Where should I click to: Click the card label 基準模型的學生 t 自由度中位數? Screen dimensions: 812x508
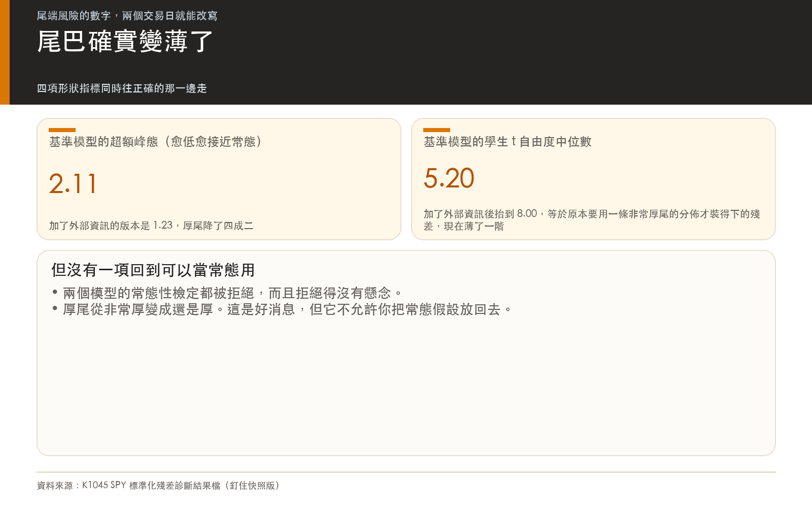click(507, 142)
